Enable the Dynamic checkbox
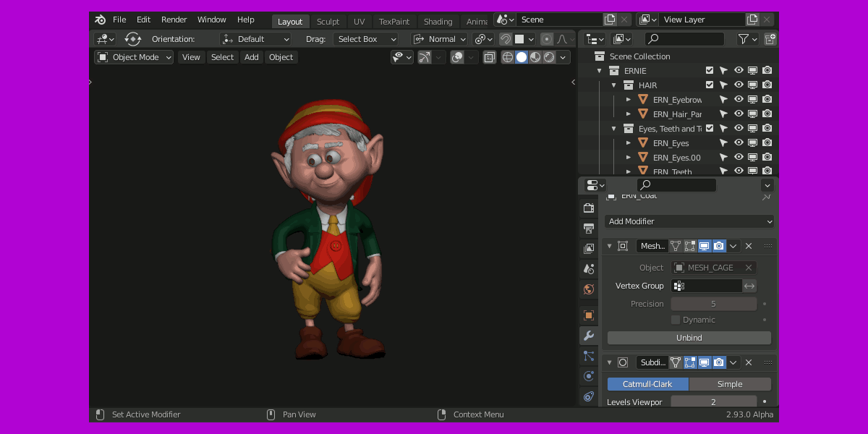The image size is (868, 434). [676, 320]
